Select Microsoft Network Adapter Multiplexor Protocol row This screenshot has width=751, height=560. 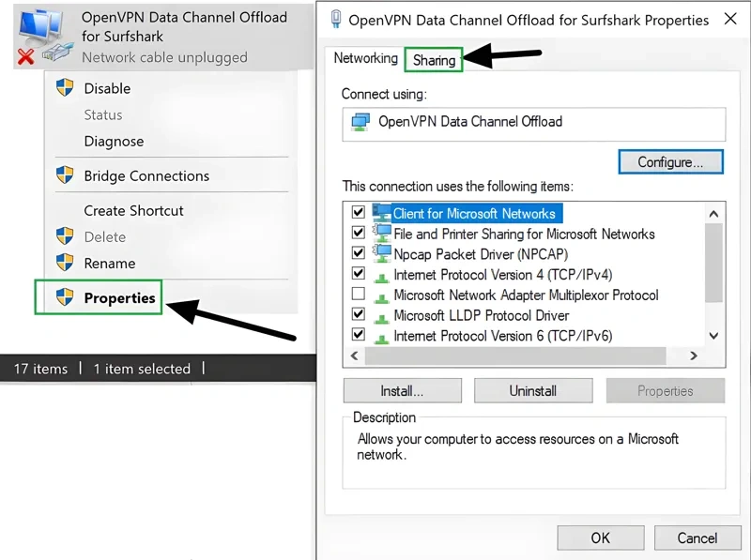[526, 295]
